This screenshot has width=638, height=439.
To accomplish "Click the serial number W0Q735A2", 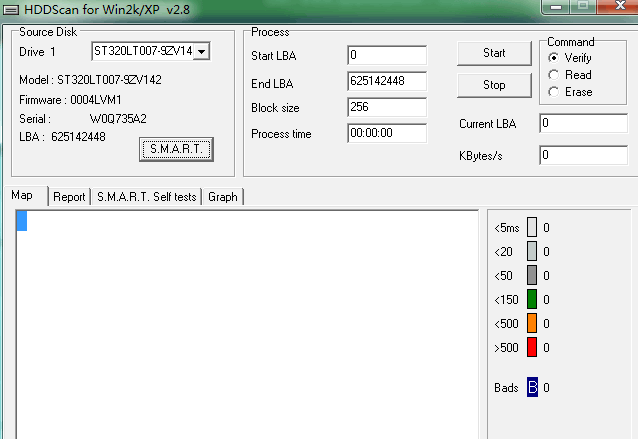I will (x=118, y=119).
